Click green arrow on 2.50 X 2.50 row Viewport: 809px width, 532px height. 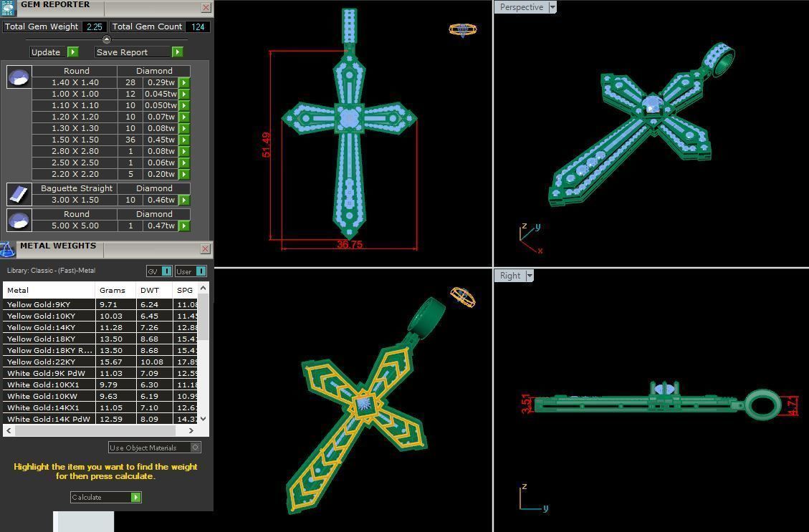(184, 163)
